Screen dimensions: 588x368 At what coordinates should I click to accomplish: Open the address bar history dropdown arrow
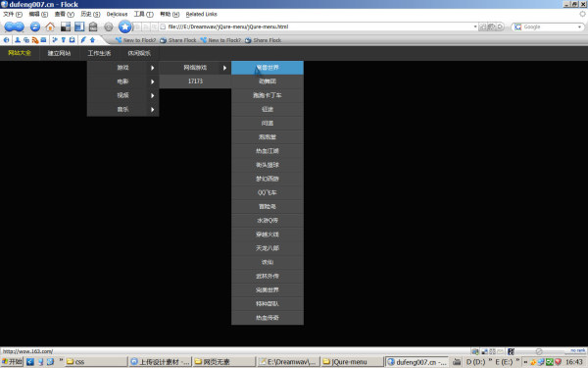click(x=475, y=26)
